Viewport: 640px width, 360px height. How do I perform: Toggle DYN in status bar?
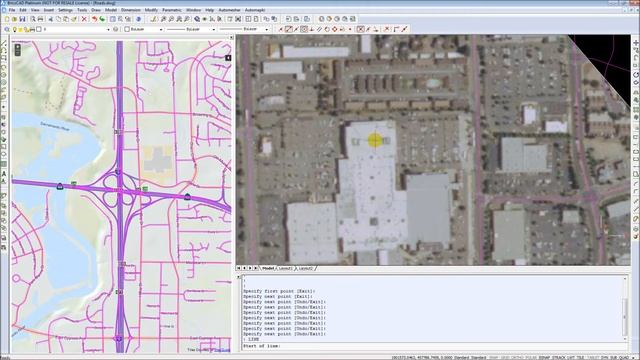605,358
